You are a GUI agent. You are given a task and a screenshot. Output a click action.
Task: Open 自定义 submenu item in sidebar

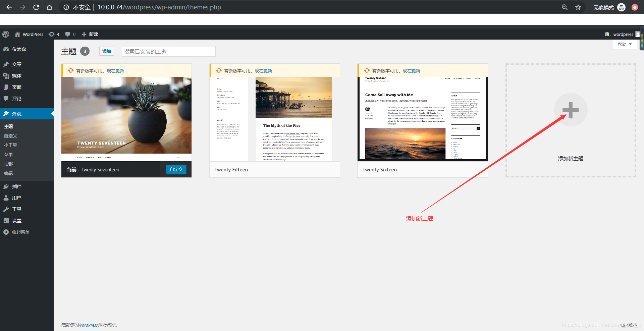pos(10,136)
